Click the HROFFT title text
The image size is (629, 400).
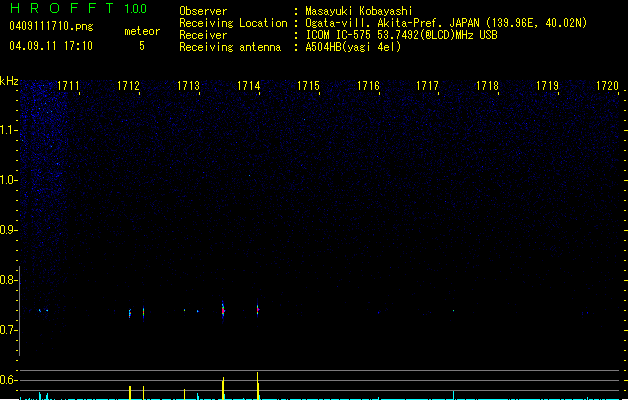(x=62, y=8)
